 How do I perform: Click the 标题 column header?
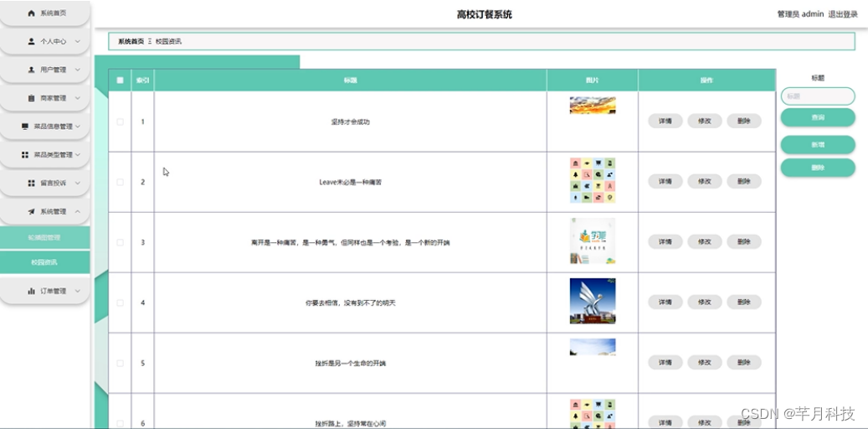coord(351,80)
